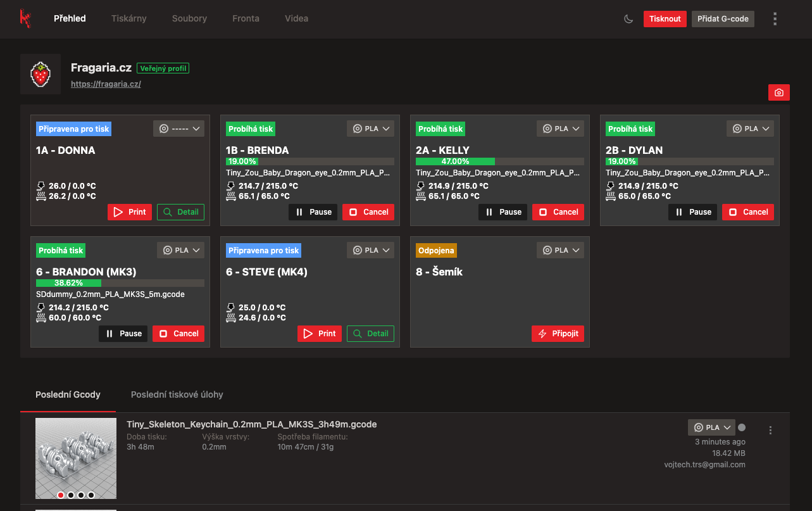Open PLA dropdown for Tiny_Skeleton_Keychain gcode
812x511 pixels.
711,427
